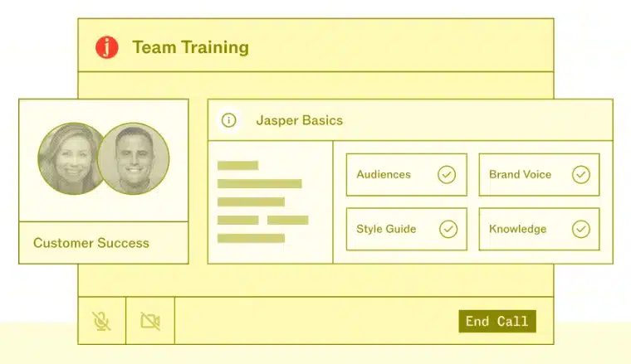Select the Audiences label text
This screenshot has height=364, width=631.
pyautogui.click(x=384, y=174)
